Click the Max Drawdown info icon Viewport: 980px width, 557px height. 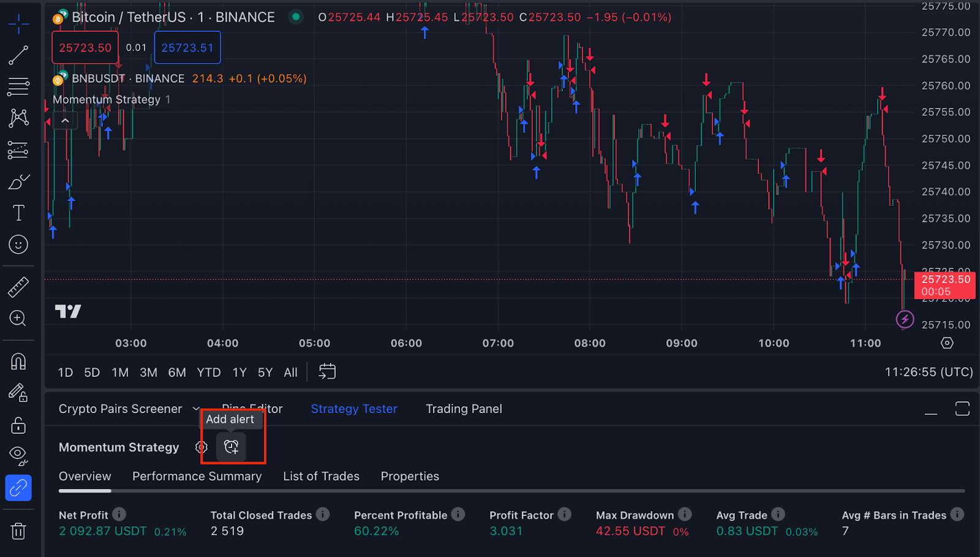click(x=685, y=514)
